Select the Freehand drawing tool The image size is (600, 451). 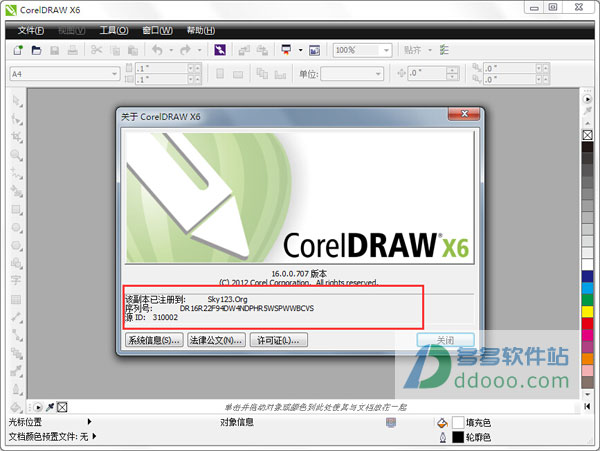point(16,173)
